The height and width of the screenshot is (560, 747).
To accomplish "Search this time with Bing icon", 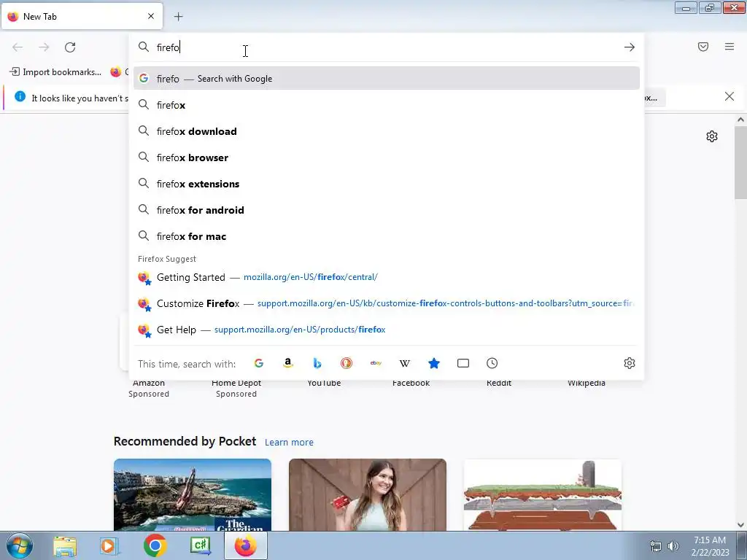I will click(317, 363).
